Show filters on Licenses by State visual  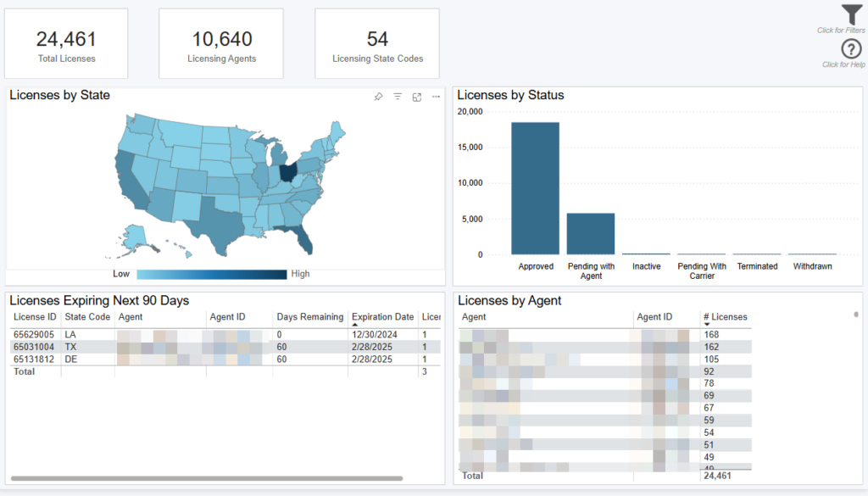point(398,97)
